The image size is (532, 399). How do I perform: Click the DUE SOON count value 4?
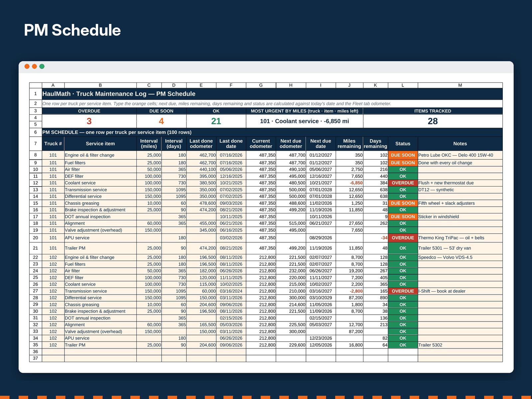coord(161,121)
